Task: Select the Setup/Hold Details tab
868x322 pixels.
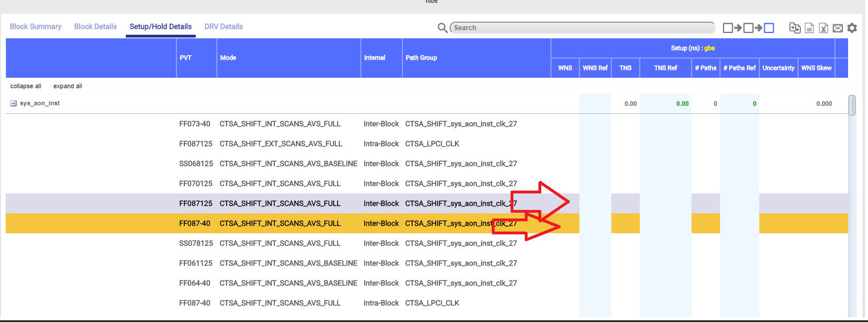Action: (x=161, y=27)
